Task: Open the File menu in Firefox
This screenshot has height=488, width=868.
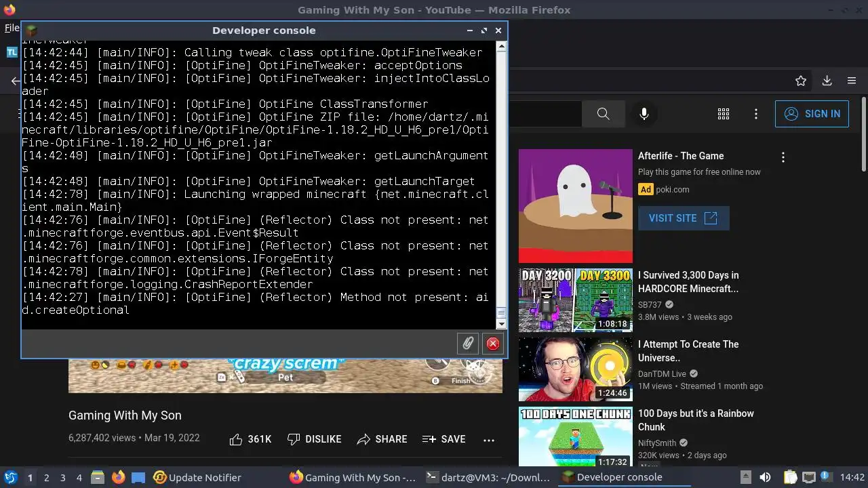Action: click(12, 28)
